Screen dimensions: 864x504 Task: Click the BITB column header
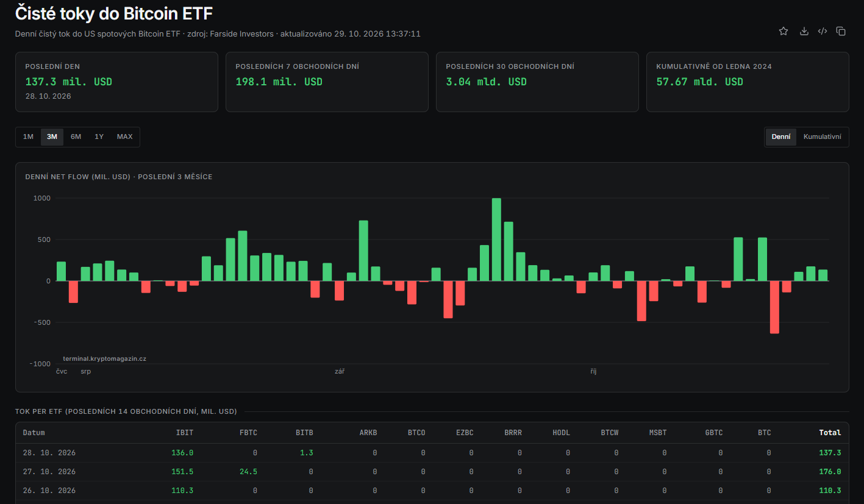click(304, 433)
